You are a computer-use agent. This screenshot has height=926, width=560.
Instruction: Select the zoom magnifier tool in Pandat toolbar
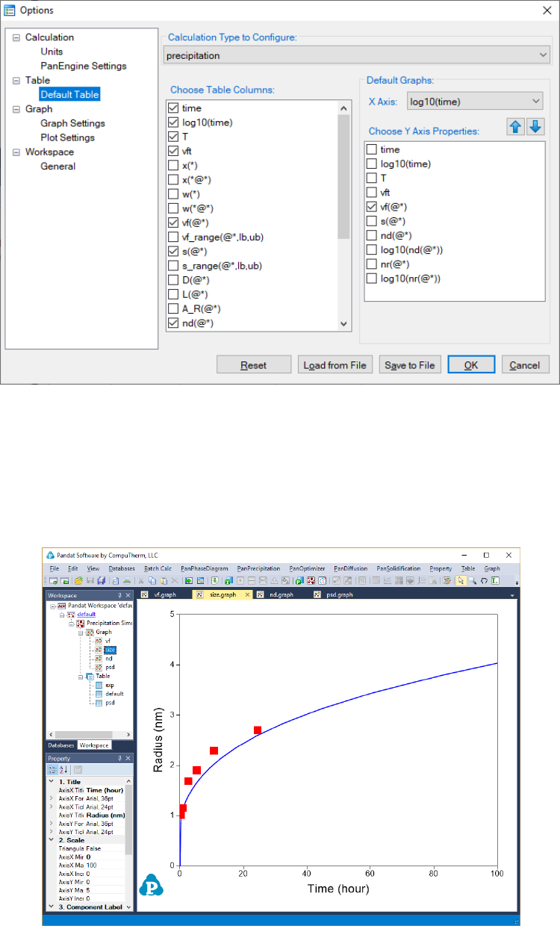click(473, 580)
